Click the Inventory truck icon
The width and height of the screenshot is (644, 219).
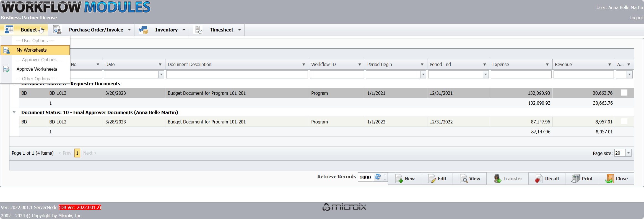(x=143, y=30)
